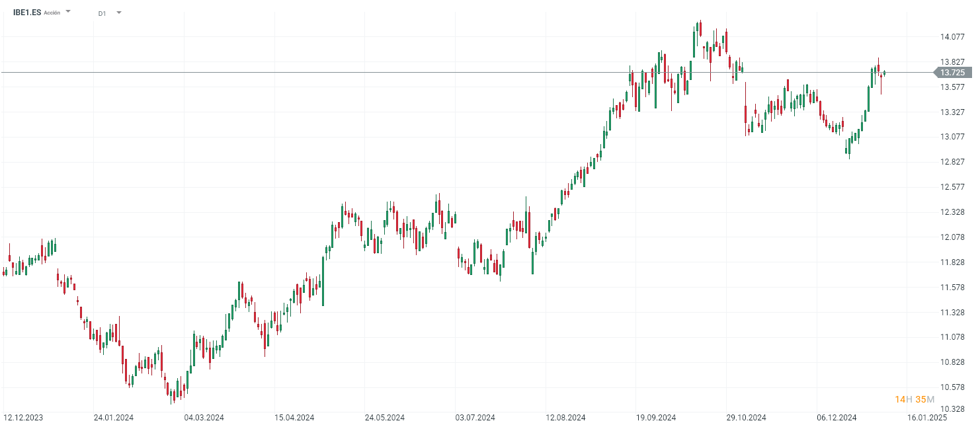Image resolution: width=980 pixels, height=429 pixels.
Task: Click the 14.077 price axis label
Action: [952, 37]
